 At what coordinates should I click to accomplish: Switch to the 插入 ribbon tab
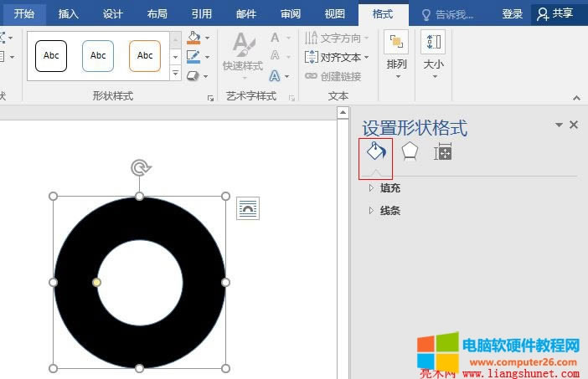tap(69, 13)
